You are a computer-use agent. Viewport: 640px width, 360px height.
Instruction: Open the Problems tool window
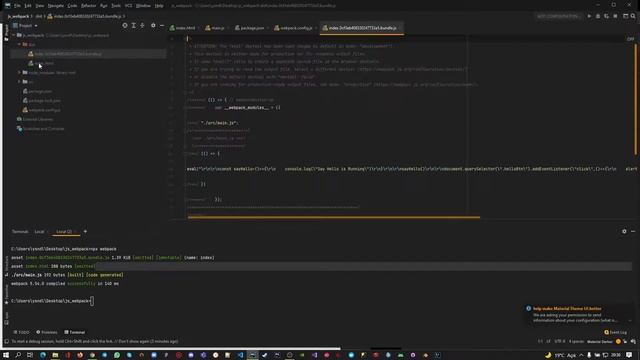[x=47, y=332]
